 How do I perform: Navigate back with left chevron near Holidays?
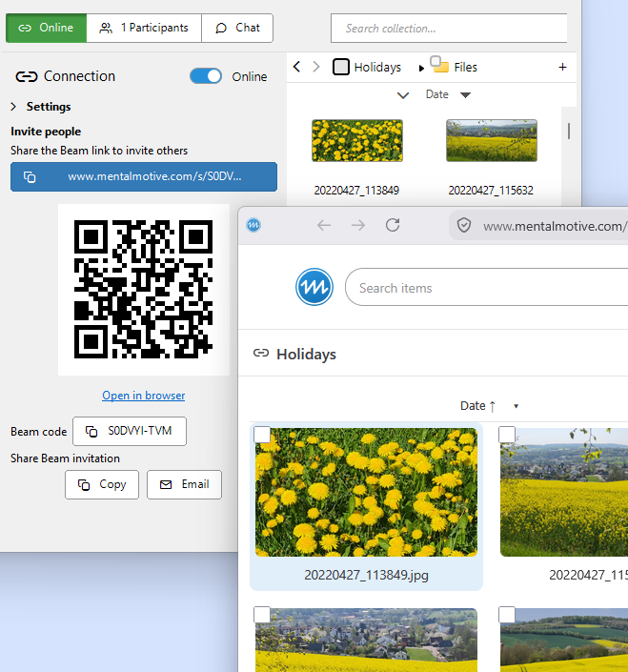296,67
